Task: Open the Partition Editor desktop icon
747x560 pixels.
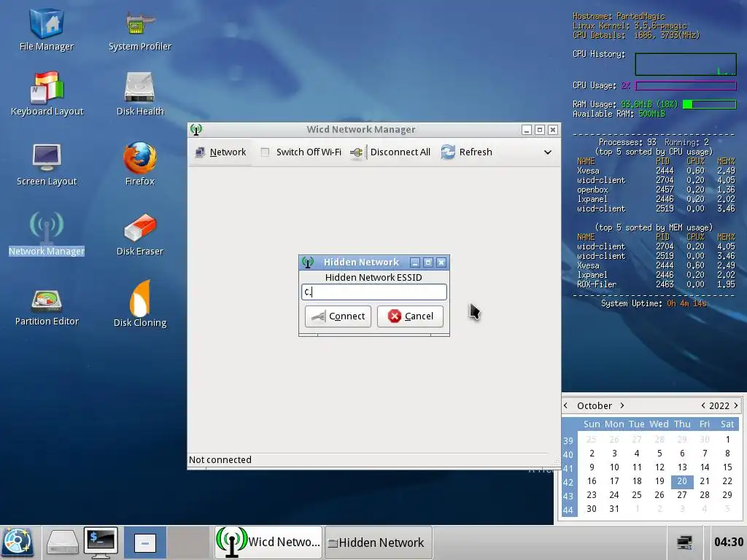Action: click(x=47, y=307)
